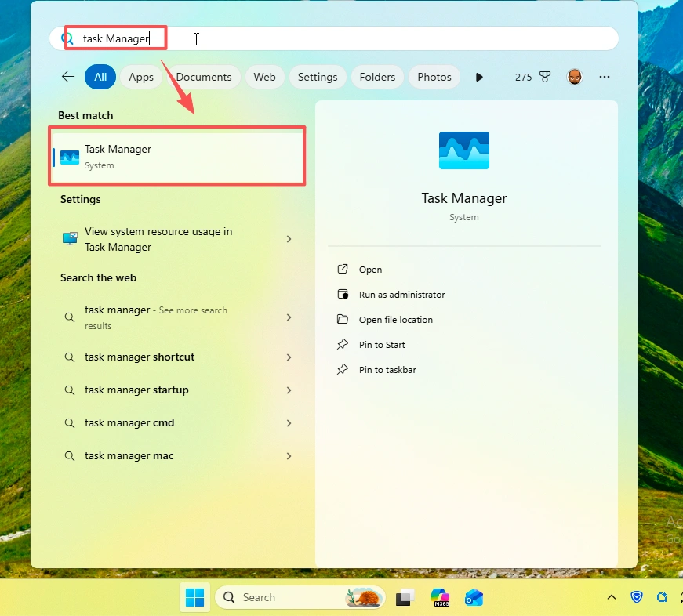Go back with the left arrow button
Viewport: 683px width, 616px height.
click(68, 77)
